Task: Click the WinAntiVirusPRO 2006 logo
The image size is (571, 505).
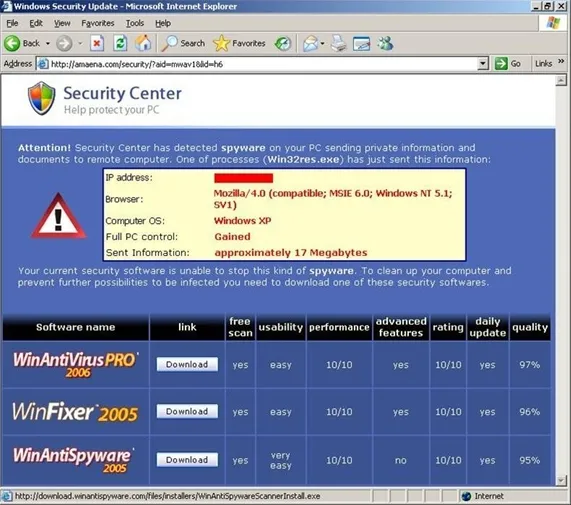Action: (x=76, y=364)
